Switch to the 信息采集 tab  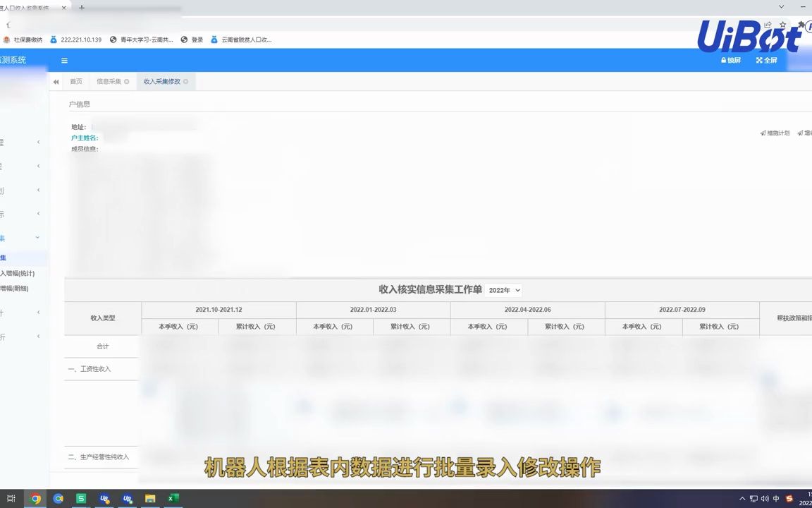(x=108, y=81)
